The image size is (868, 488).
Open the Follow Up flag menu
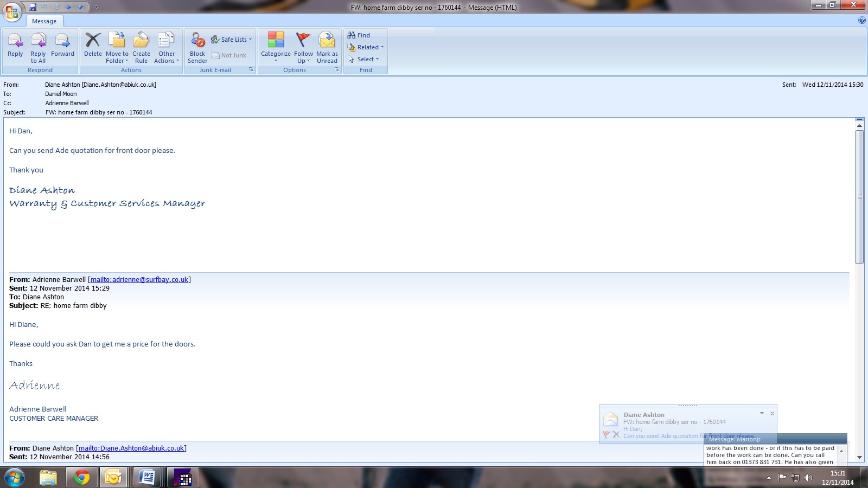tap(303, 46)
